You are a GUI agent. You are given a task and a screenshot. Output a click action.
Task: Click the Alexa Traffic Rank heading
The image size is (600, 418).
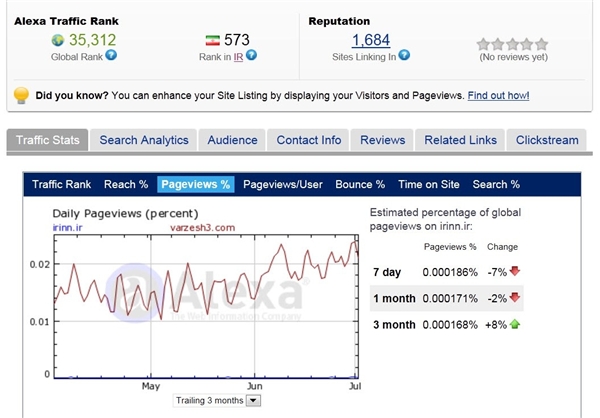(x=66, y=21)
